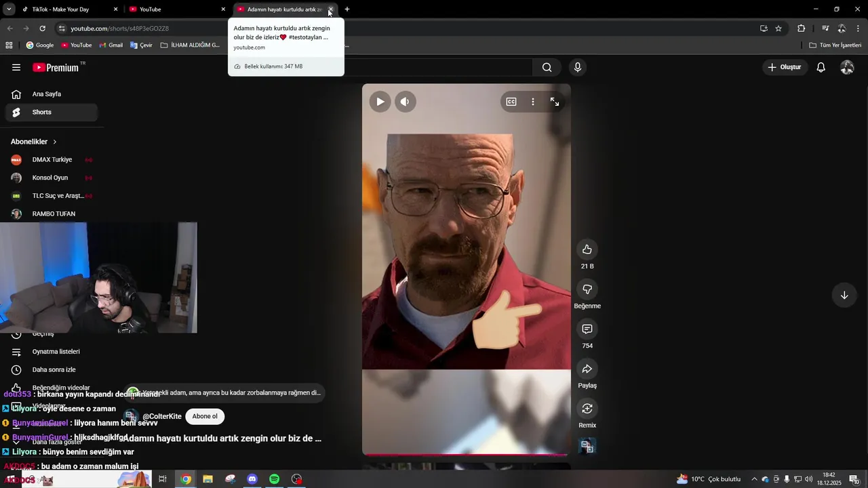Open File Explorer in taskbar

[208, 479]
